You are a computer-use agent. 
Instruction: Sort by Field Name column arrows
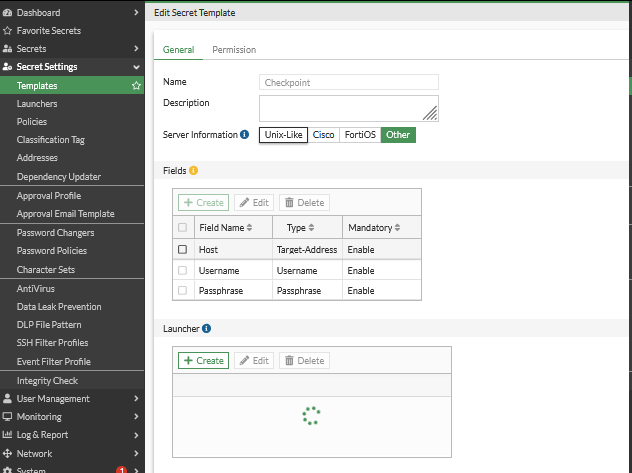click(x=249, y=228)
